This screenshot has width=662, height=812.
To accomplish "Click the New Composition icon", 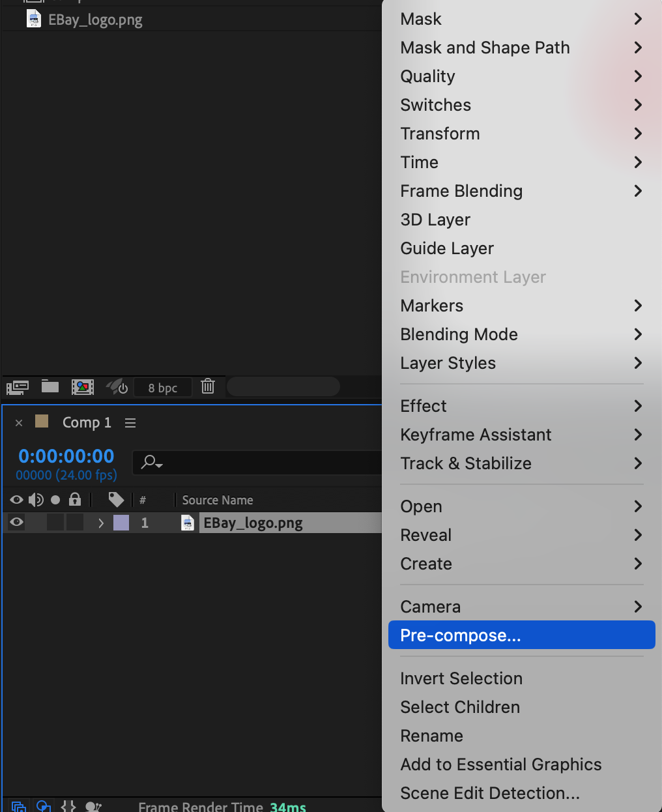I will (x=83, y=387).
